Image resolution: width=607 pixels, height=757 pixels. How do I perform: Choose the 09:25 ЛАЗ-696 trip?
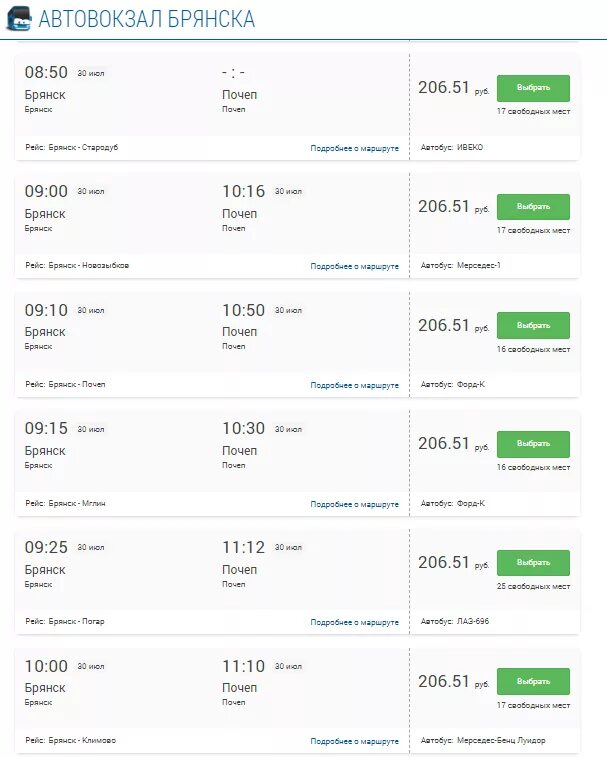click(533, 562)
